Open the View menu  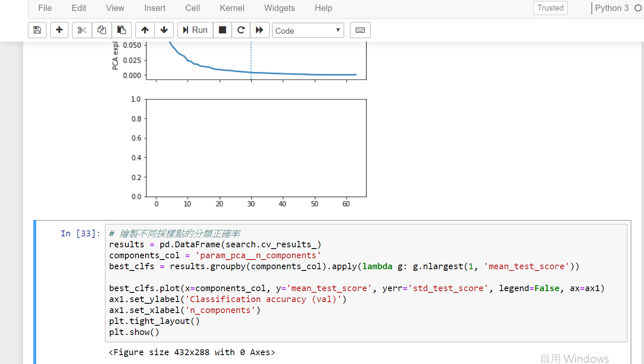click(115, 8)
